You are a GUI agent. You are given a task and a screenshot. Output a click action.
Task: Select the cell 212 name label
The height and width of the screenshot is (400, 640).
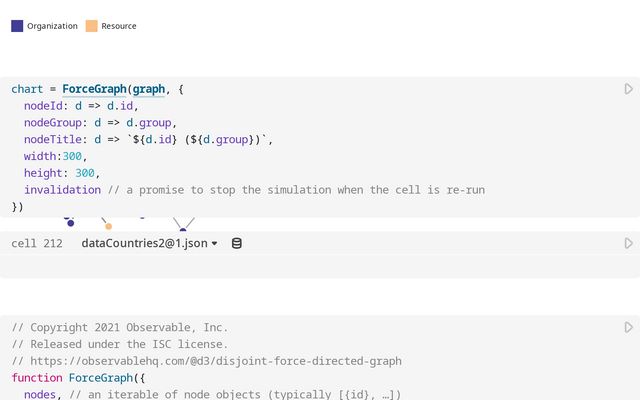pos(37,243)
